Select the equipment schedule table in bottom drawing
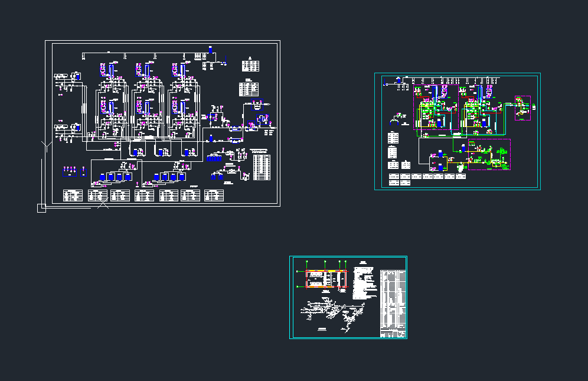The height and width of the screenshot is (381, 588). coord(393,299)
